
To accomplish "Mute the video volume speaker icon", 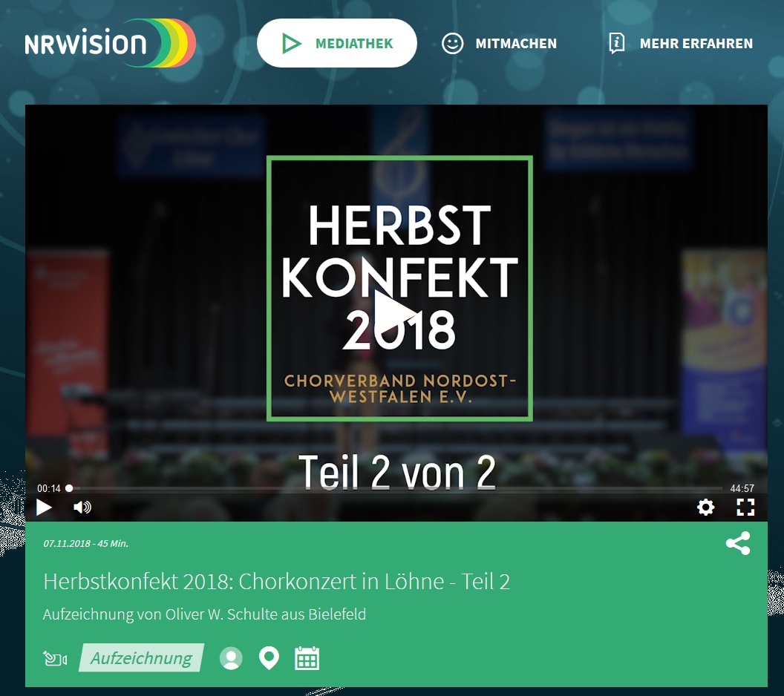I will (x=82, y=507).
